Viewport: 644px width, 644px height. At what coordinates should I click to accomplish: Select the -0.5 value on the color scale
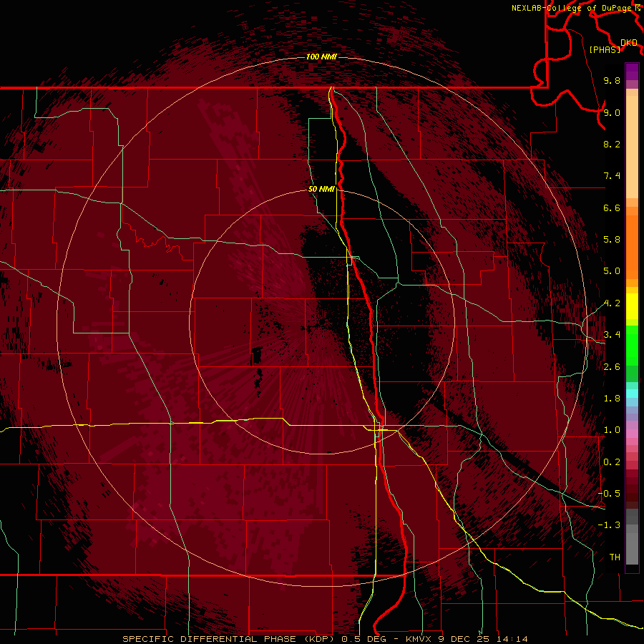tap(609, 494)
